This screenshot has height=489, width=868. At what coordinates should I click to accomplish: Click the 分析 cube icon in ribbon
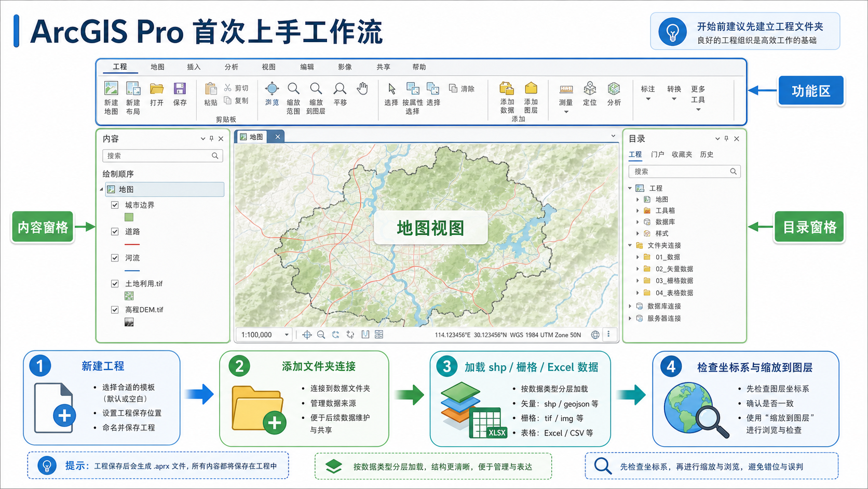point(614,88)
